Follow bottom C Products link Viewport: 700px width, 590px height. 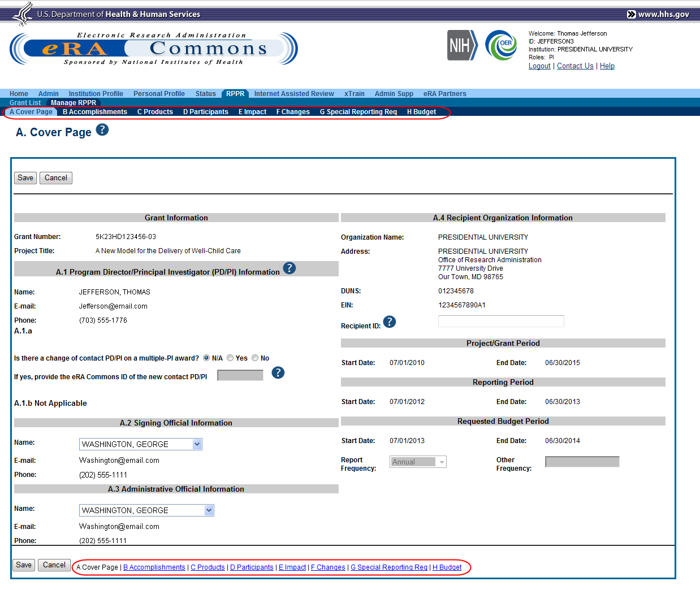(x=208, y=567)
